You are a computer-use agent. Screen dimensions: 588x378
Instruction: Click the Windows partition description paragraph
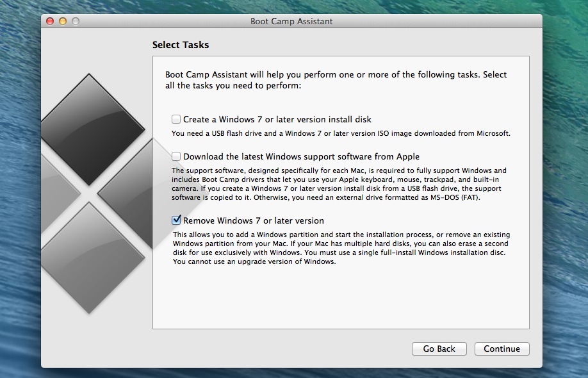341,248
